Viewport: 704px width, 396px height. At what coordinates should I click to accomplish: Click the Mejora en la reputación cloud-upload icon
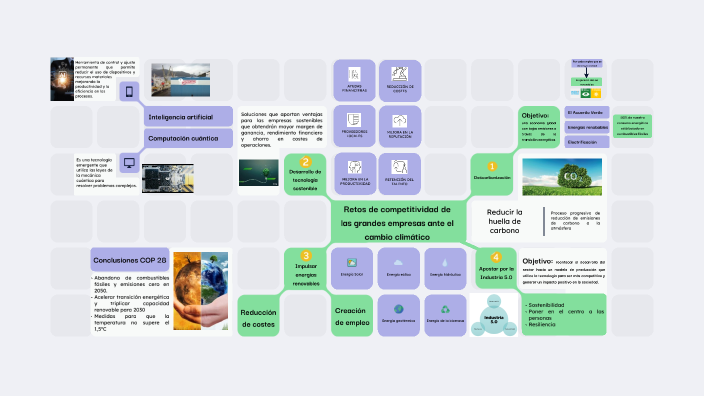(x=400, y=121)
